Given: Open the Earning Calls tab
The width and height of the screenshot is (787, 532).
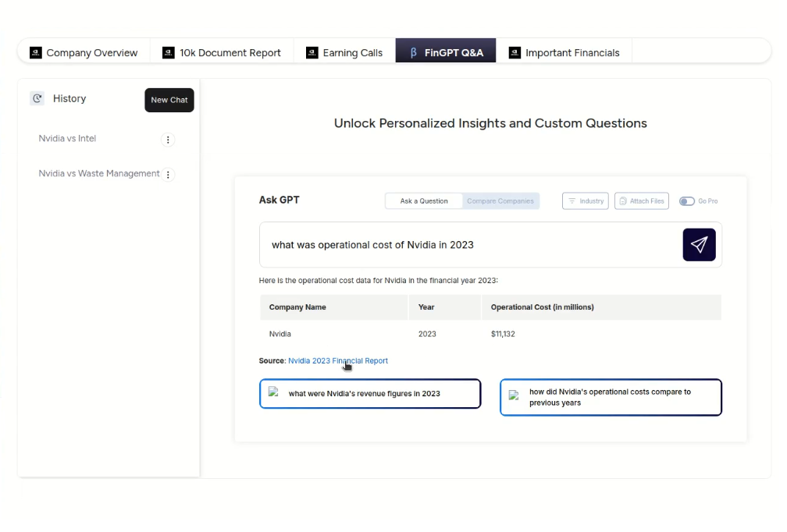Looking at the screenshot, I should [344, 52].
